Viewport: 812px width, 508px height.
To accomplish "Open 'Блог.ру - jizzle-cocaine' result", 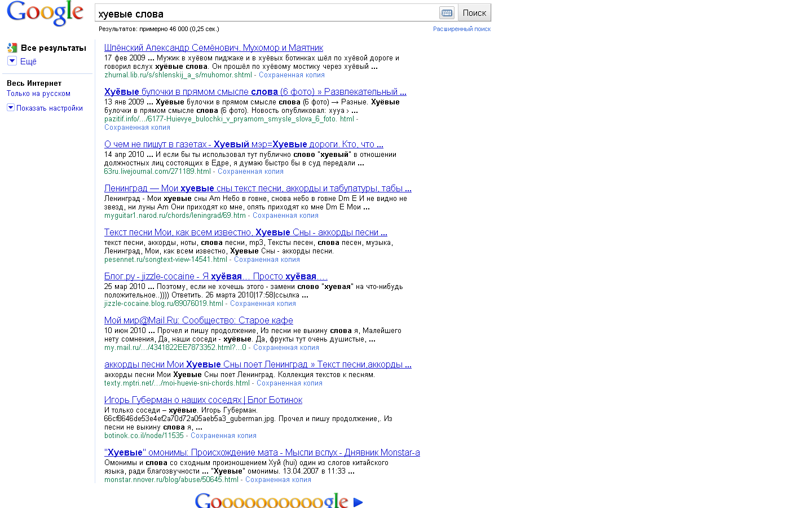I will [216, 277].
